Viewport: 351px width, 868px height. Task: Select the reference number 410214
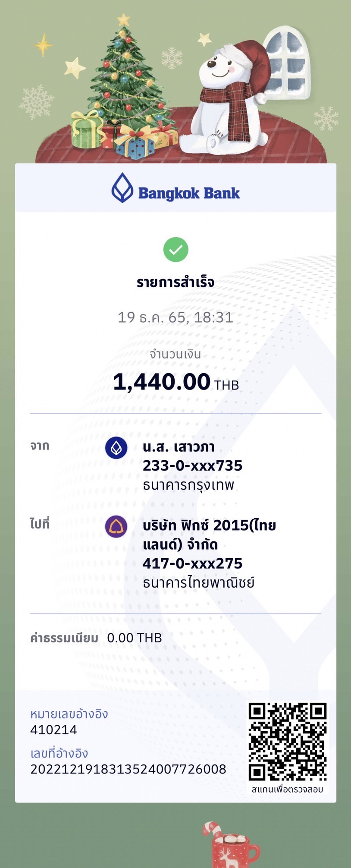[53, 730]
